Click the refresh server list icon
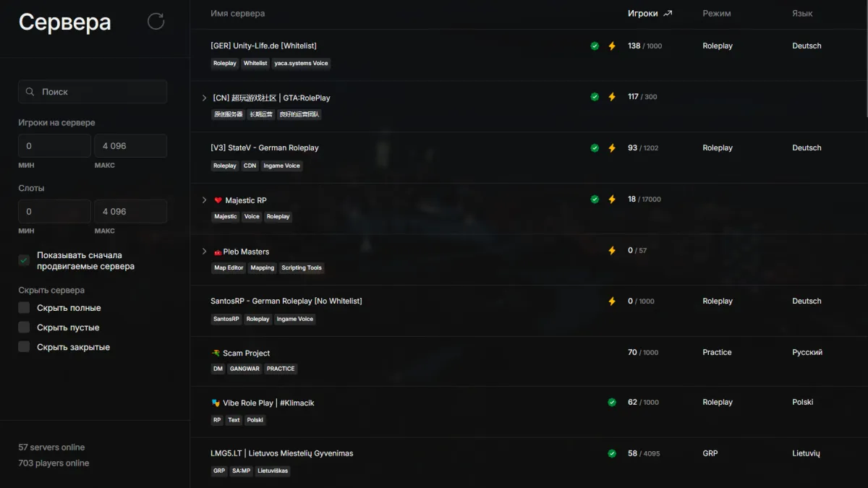This screenshot has height=488, width=868. (156, 21)
